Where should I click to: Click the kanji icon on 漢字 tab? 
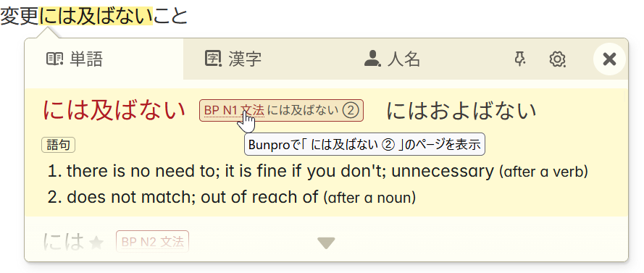tap(213, 59)
